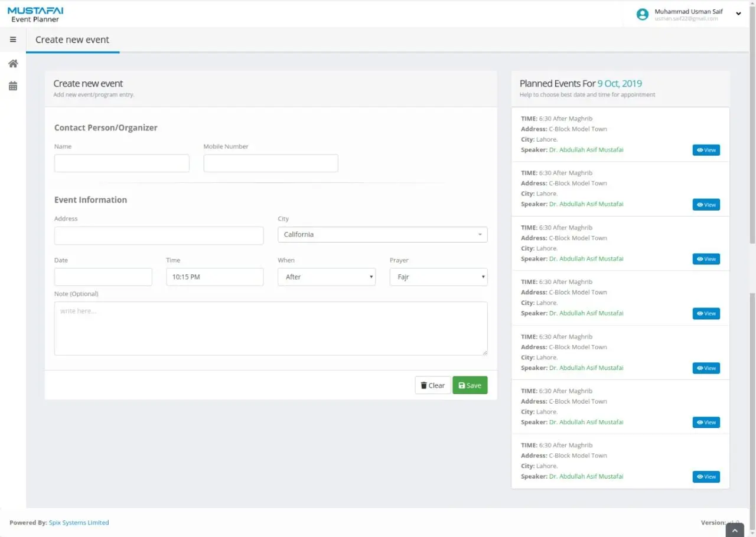View the last planned event
The image size is (756, 537).
706,477
